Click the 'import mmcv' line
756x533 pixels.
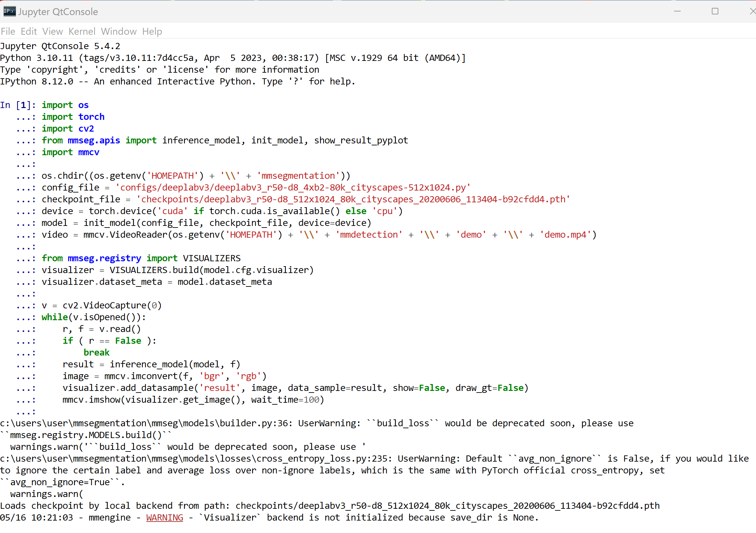(70, 153)
